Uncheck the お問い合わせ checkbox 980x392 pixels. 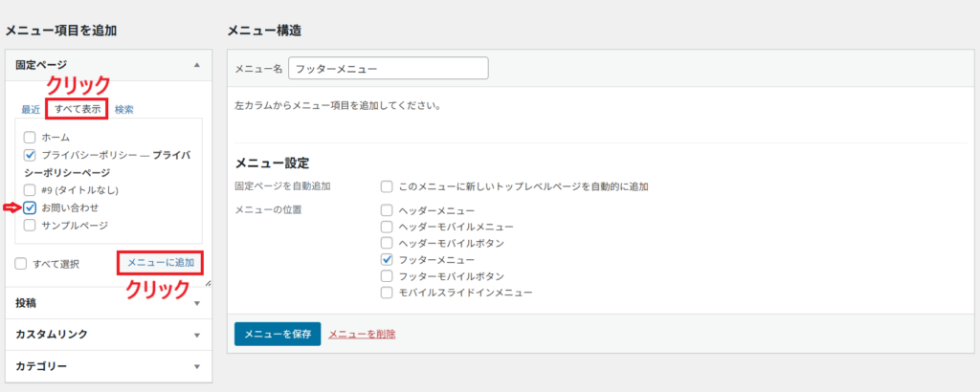click(x=31, y=207)
